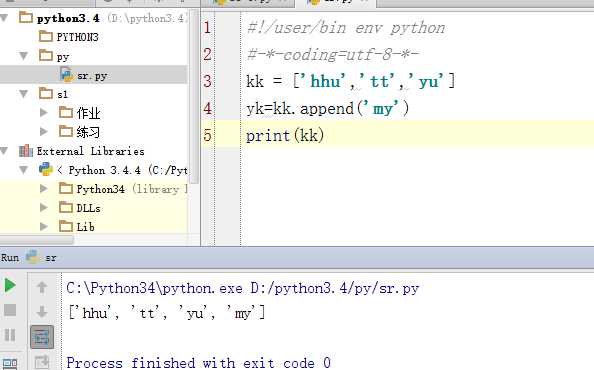Collapse the Python 3.4.4 node
The width and height of the screenshot is (594, 370).
23,170
